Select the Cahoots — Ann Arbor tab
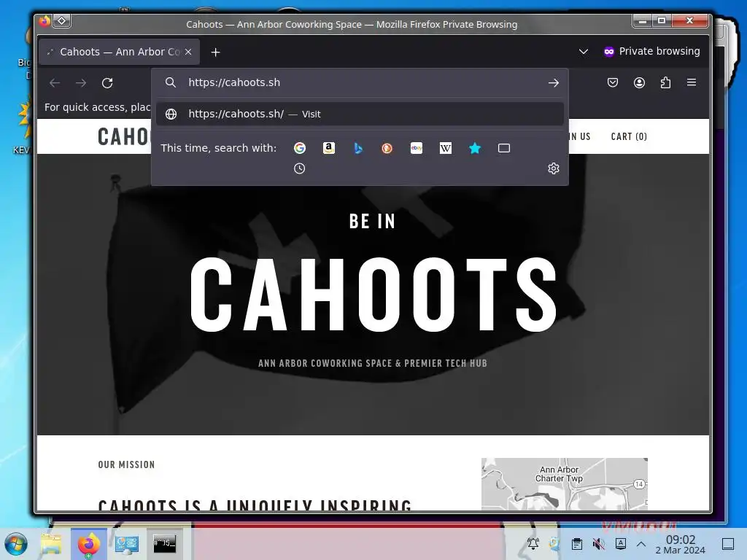The width and height of the screenshot is (747, 560). pyautogui.click(x=119, y=52)
